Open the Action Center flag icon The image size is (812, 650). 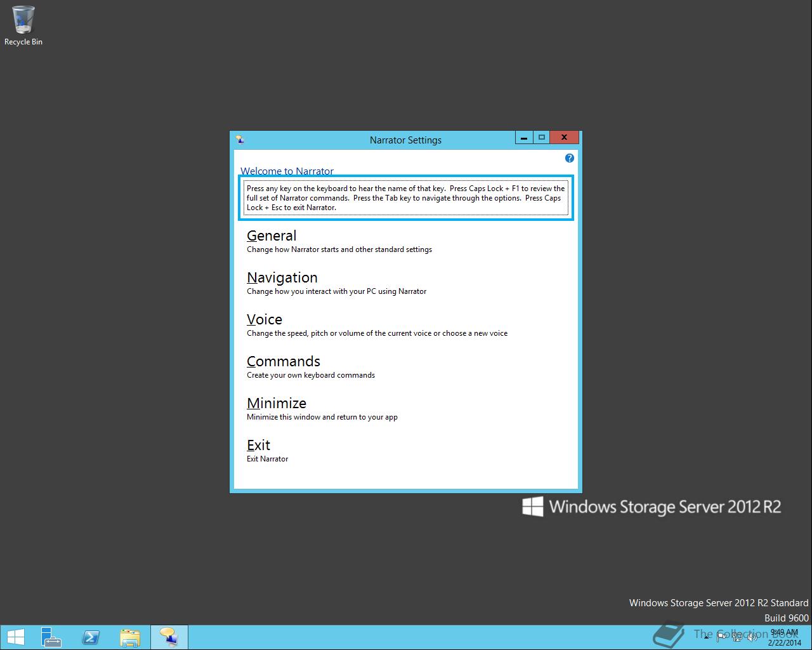pos(722,637)
